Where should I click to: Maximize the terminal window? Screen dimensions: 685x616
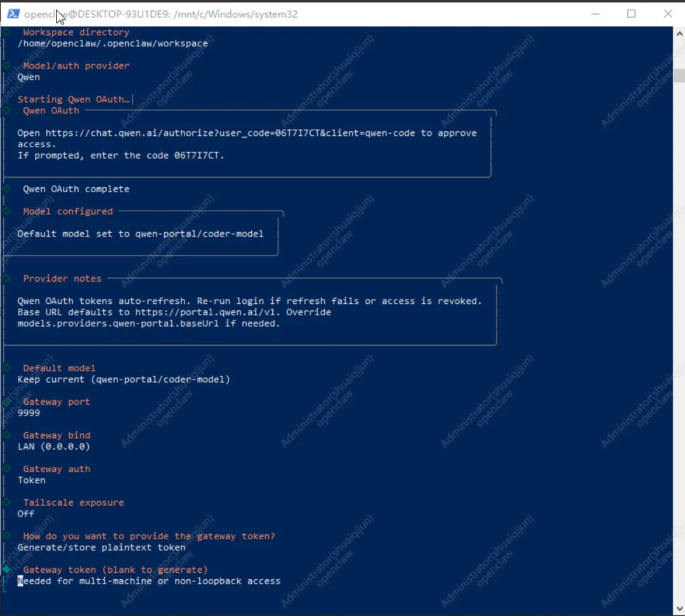(x=631, y=14)
